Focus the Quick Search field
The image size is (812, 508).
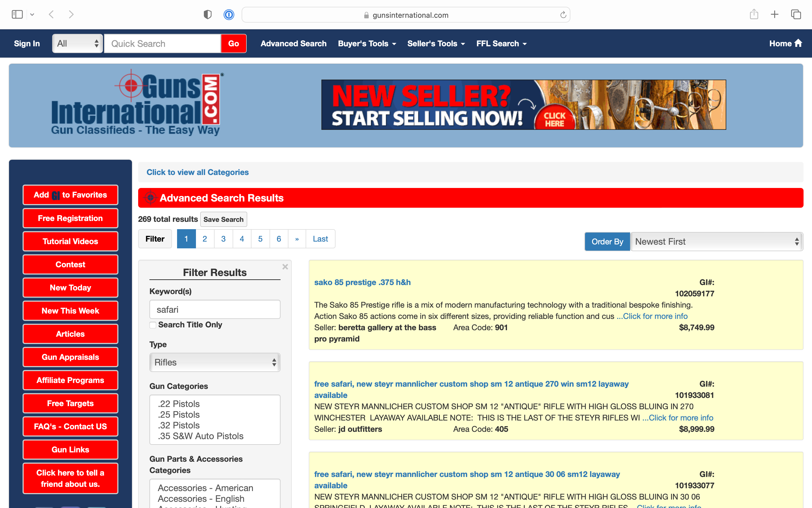click(x=163, y=44)
